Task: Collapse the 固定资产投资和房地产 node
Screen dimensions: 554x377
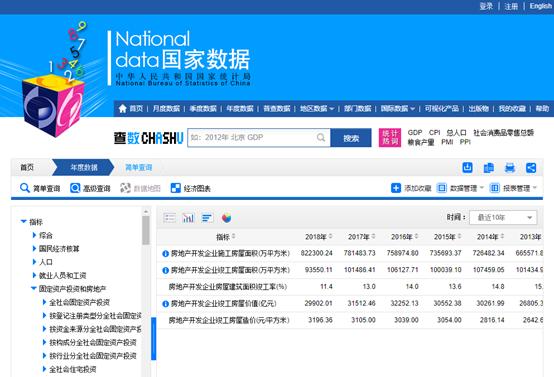Action: pyautogui.click(x=34, y=289)
